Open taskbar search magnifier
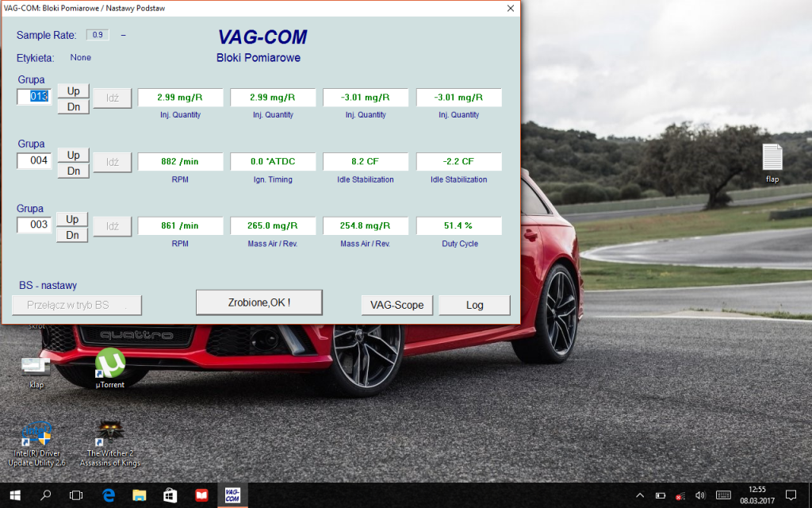Viewport: 812px width, 508px height. (45, 495)
